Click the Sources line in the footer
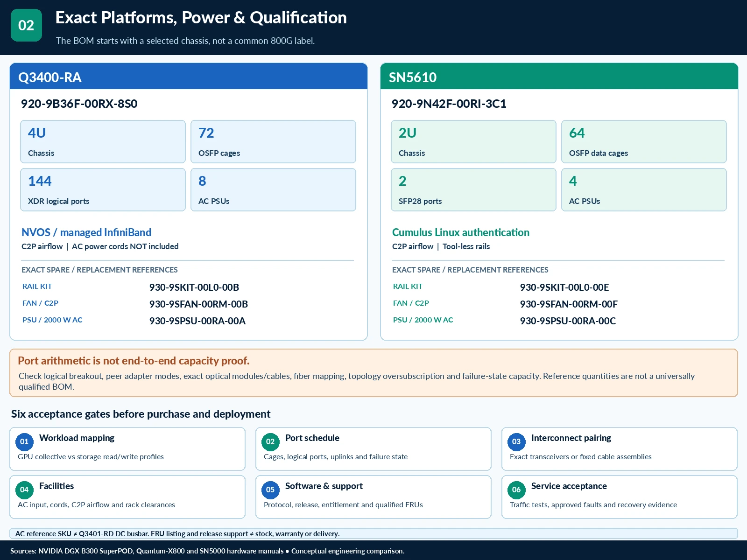 click(x=207, y=551)
